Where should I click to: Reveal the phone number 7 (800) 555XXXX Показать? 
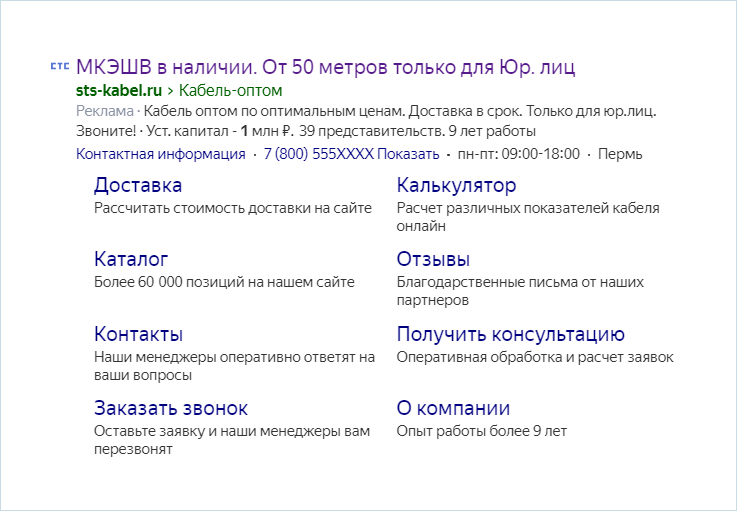click(x=352, y=154)
